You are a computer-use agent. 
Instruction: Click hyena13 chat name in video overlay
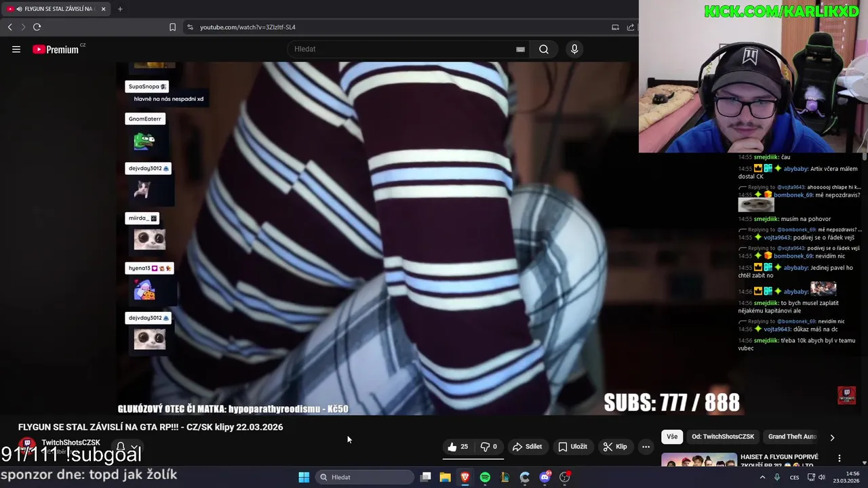point(139,268)
